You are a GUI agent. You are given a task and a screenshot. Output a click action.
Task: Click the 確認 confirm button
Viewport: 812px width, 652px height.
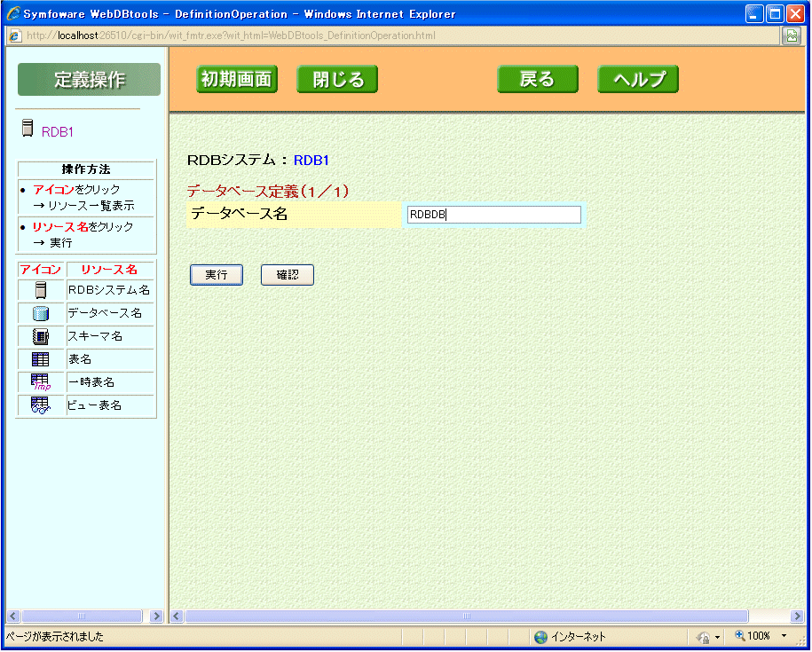click(288, 275)
